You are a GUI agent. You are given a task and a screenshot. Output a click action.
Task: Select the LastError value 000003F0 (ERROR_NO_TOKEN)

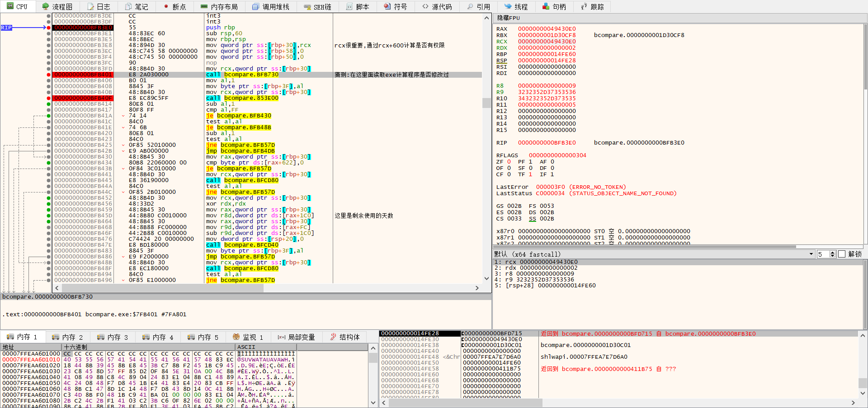[x=581, y=187]
